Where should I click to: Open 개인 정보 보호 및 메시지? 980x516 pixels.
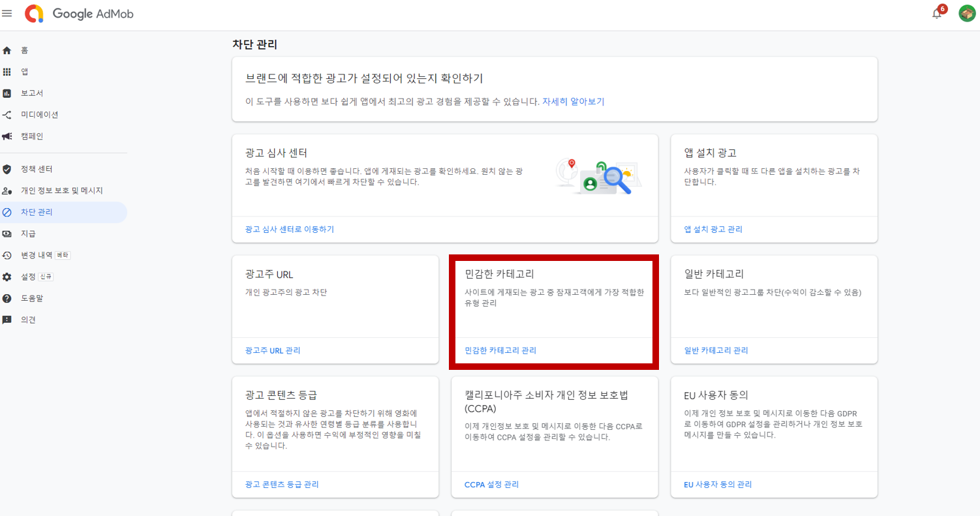pyautogui.click(x=62, y=190)
